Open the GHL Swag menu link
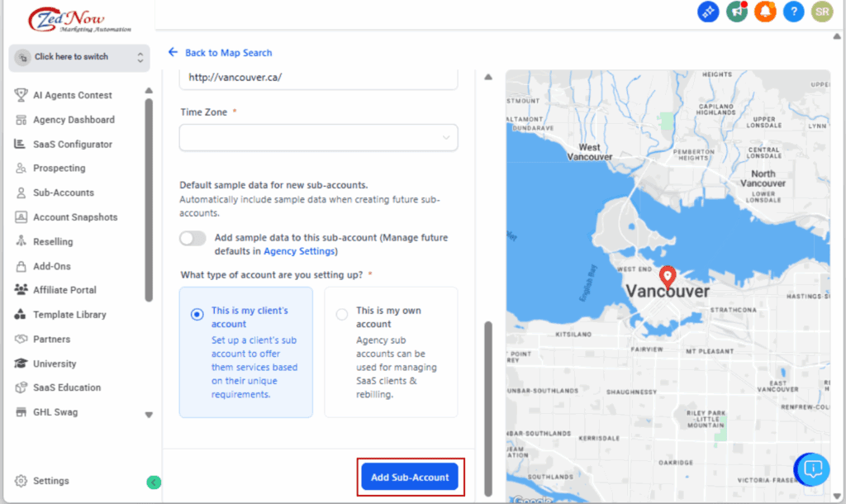The image size is (846, 504). click(x=55, y=412)
